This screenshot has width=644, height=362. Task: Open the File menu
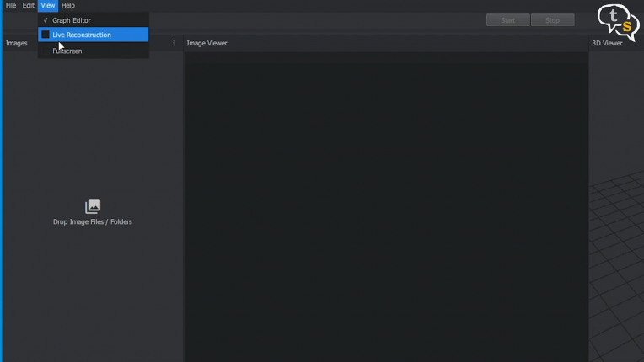pyautogui.click(x=11, y=5)
